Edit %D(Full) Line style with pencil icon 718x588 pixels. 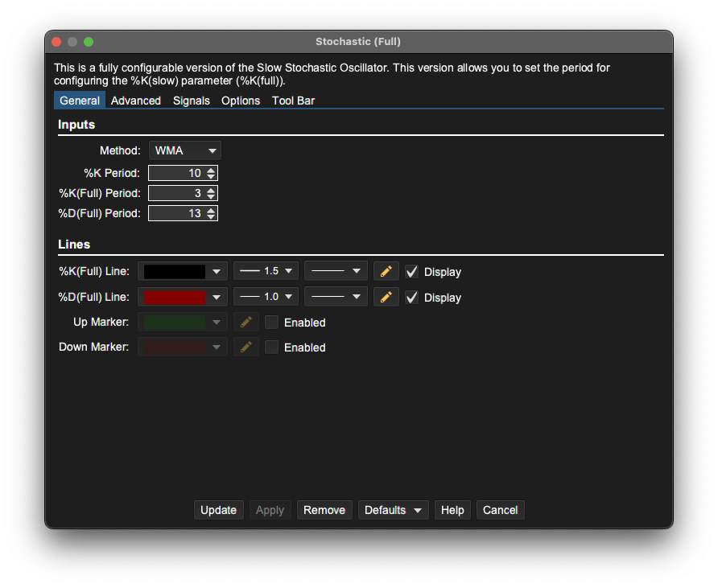tap(386, 297)
